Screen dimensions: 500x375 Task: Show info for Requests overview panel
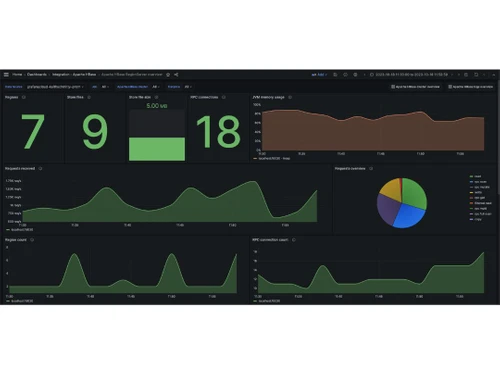coord(371,169)
